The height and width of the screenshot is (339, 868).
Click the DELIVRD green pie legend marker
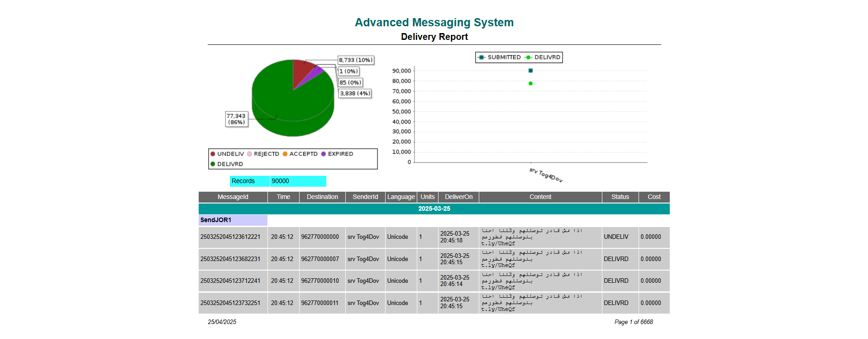click(213, 164)
